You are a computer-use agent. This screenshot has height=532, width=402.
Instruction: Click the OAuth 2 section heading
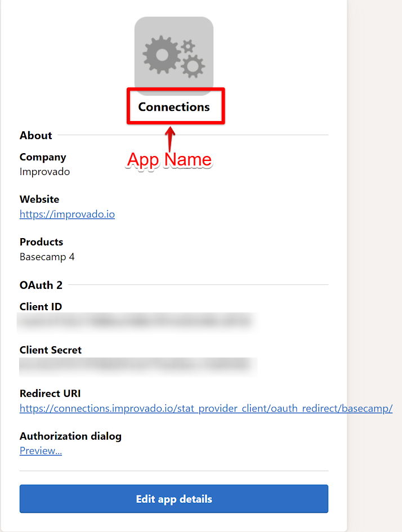click(41, 285)
